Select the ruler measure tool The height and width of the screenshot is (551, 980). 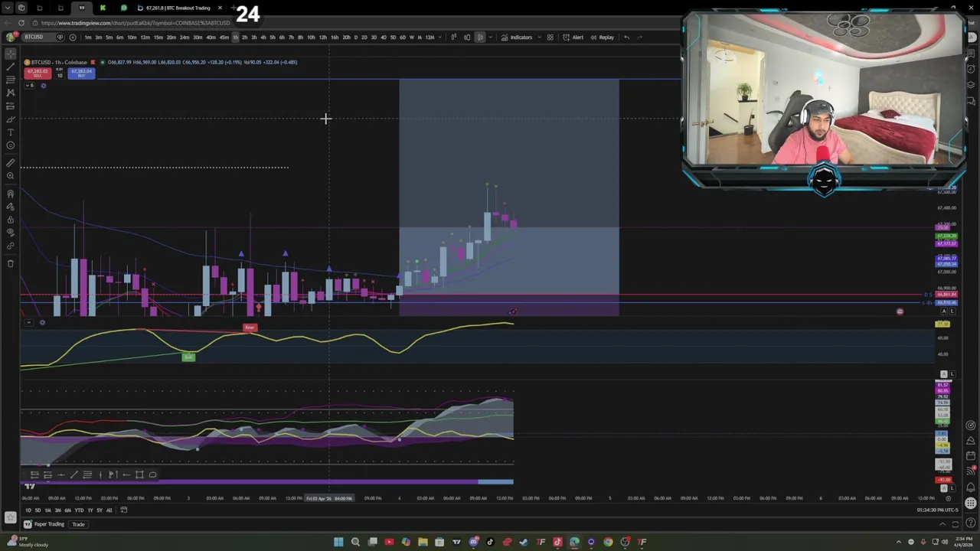10,162
